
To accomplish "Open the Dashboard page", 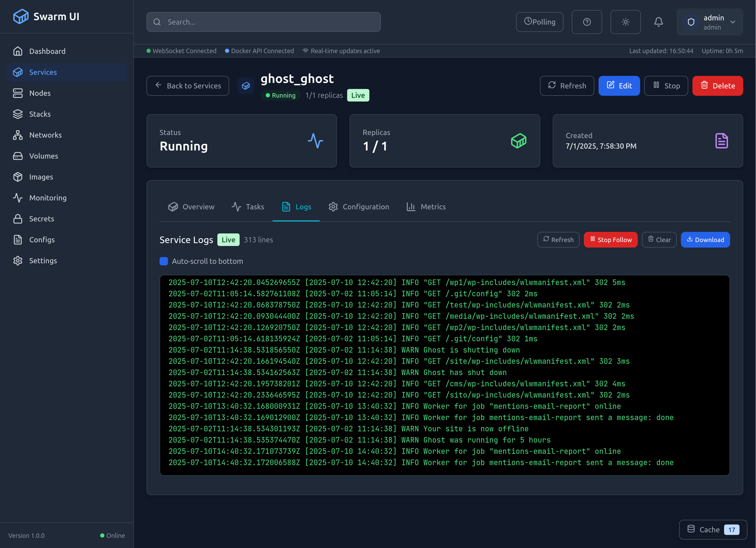I will 67,51.
